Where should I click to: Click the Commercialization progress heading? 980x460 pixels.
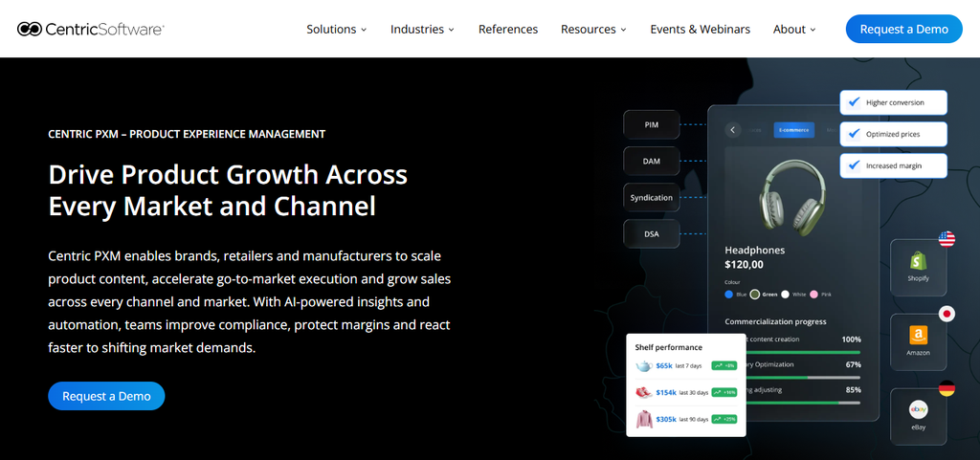coord(775,321)
